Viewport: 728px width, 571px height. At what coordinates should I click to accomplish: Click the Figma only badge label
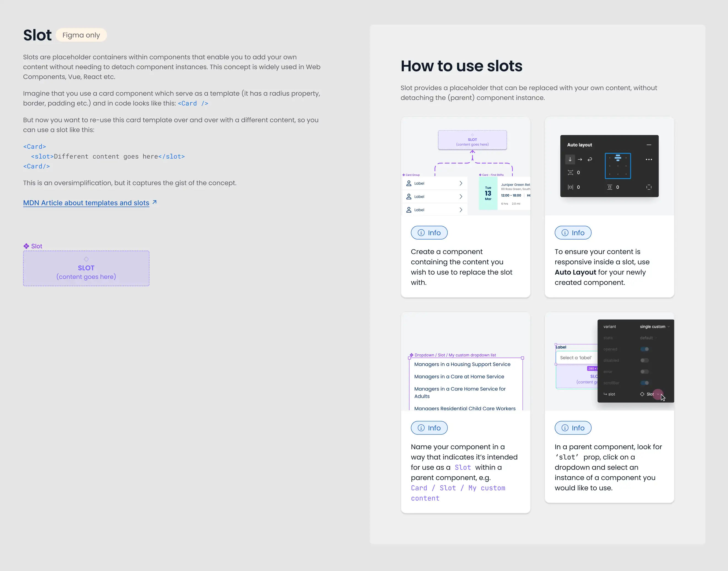tap(81, 35)
